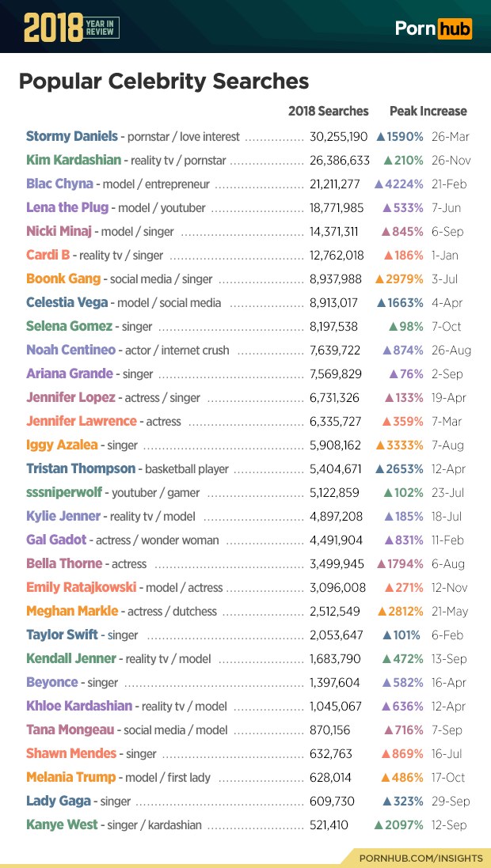
Task: Click the up arrow beside Stormy Daniels' 1590%
Action: pos(380,137)
